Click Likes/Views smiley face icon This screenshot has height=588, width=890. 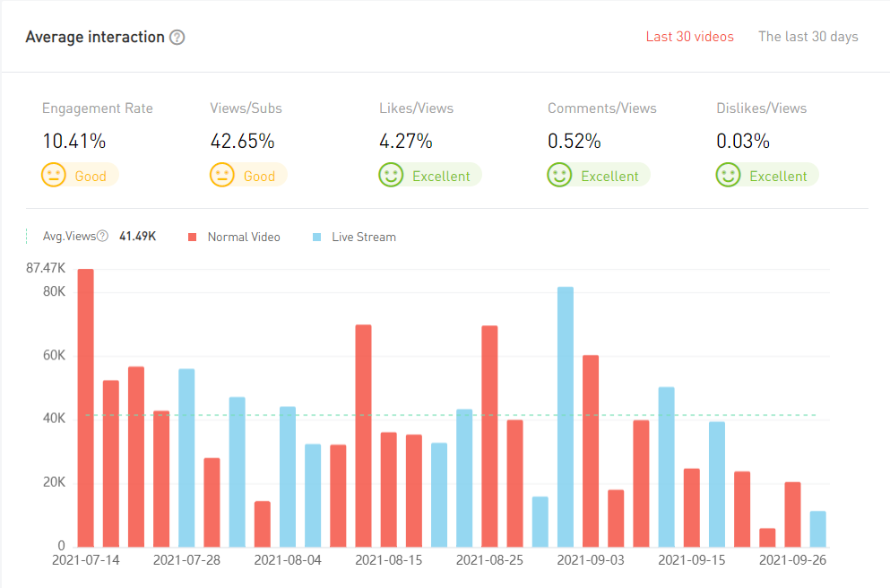[x=391, y=176]
